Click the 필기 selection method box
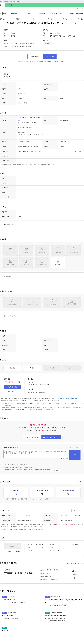Image resolution: width=84 pixels, height=644 pixels. click(52, 368)
